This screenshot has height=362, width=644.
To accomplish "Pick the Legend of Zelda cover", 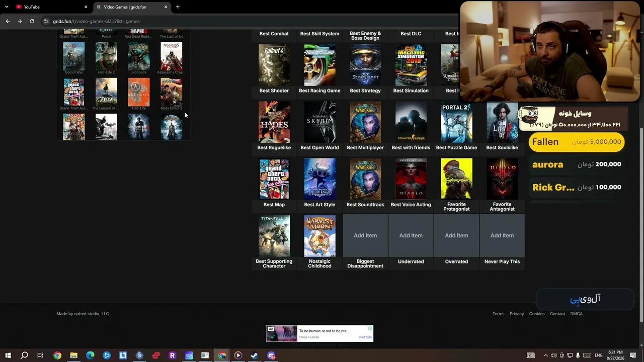I will (x=106, y=92).
